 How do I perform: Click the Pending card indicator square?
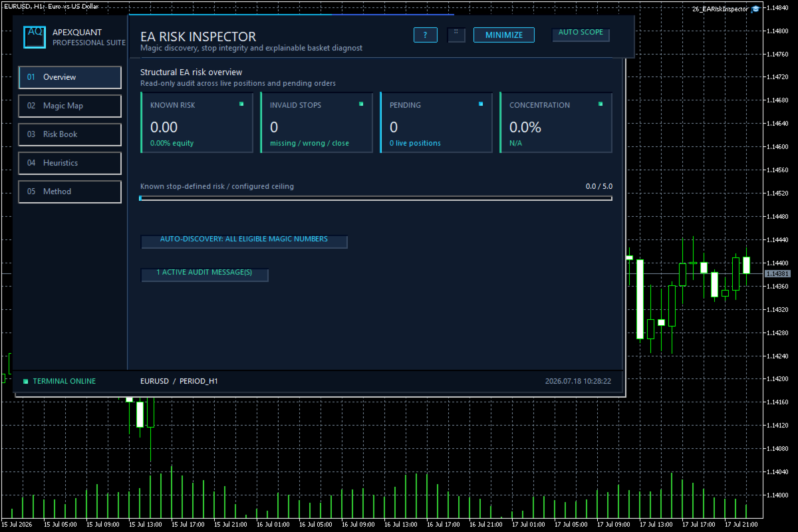click(x=481, y=104)
